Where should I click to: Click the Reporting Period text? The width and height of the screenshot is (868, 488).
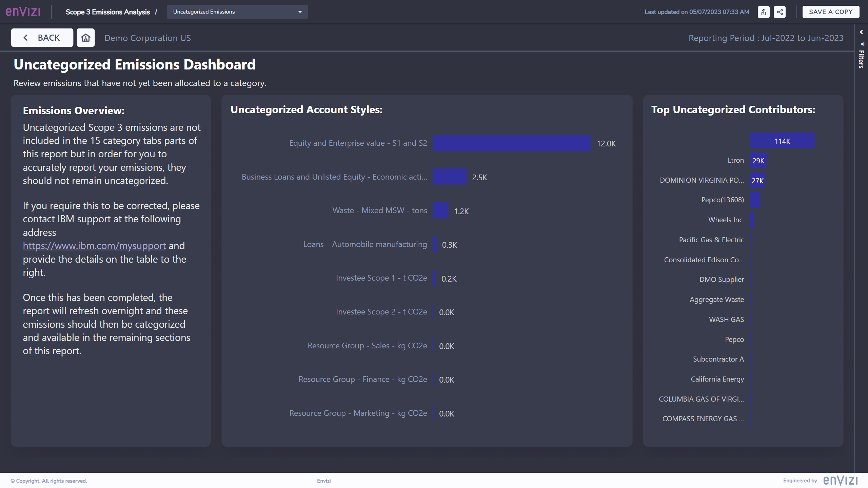point(766,38)
